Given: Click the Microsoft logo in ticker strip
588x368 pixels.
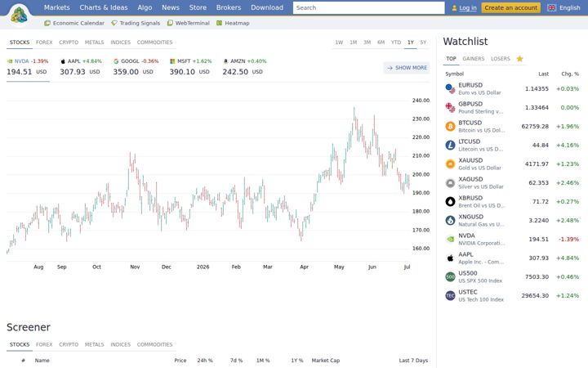Looking at the screenshot, I should pyautogui.click(x=172, y=61).
